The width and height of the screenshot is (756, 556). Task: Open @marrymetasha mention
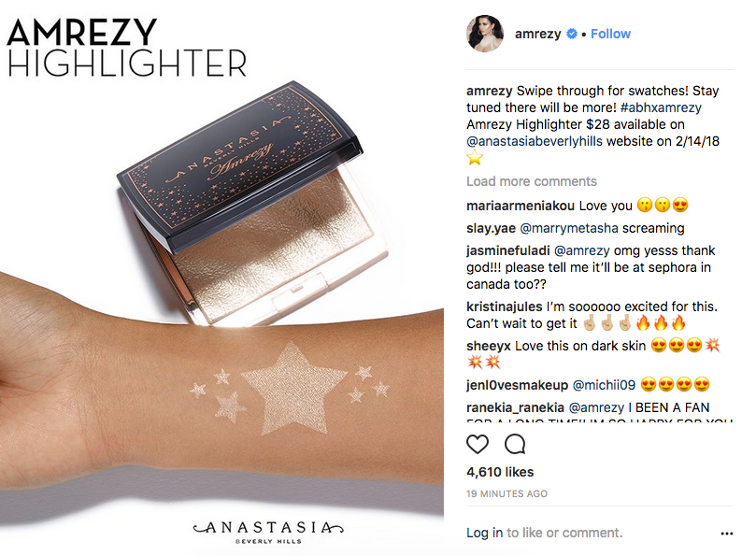pos(569,228)
